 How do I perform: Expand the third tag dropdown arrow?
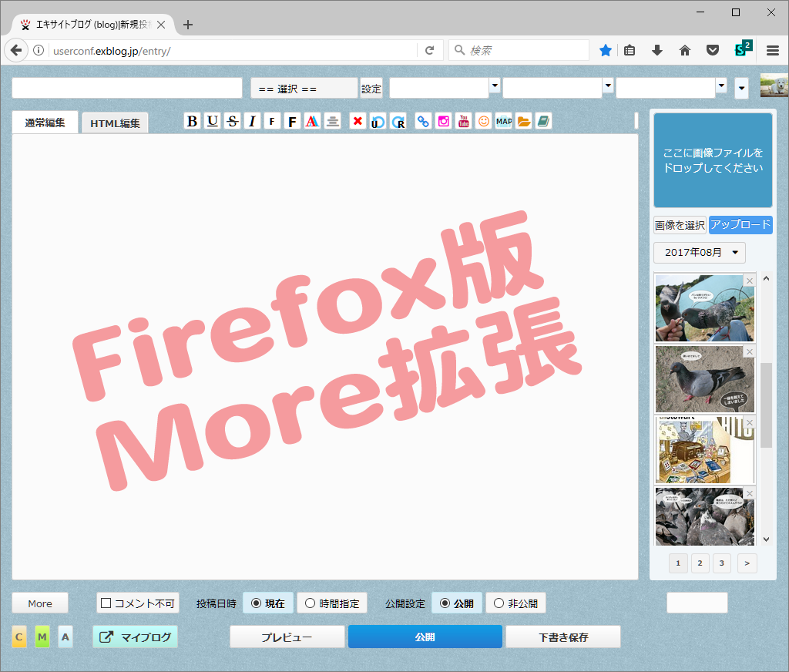point(721,86)
